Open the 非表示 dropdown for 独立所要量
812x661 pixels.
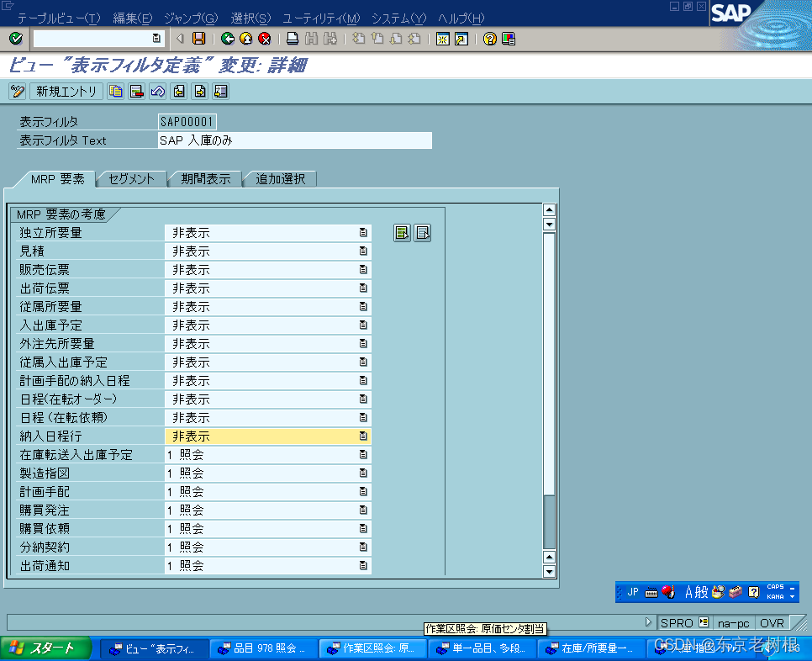tap(362, 232)
